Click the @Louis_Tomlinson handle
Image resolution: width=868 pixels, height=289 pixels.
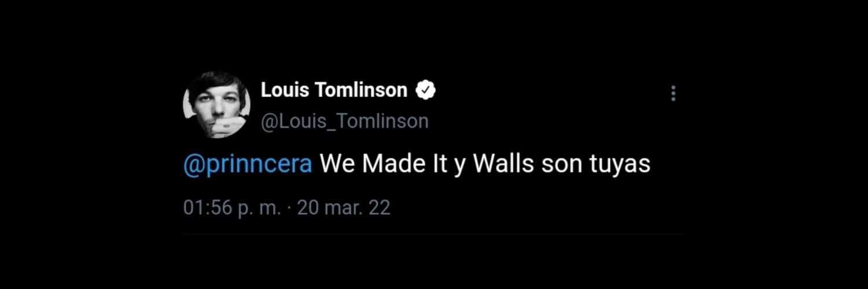pyautogui.click(x=345, y=121)
